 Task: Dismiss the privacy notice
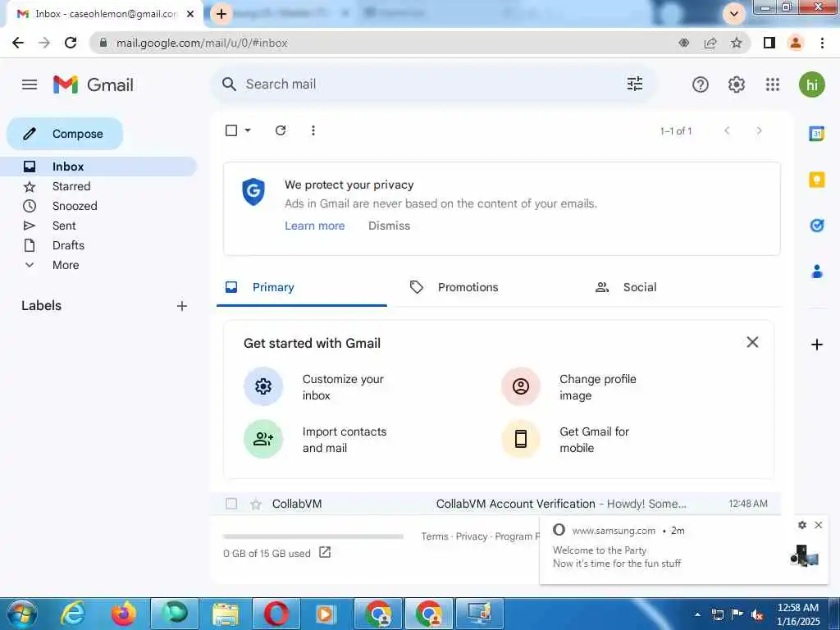click(x=389, y=226)
